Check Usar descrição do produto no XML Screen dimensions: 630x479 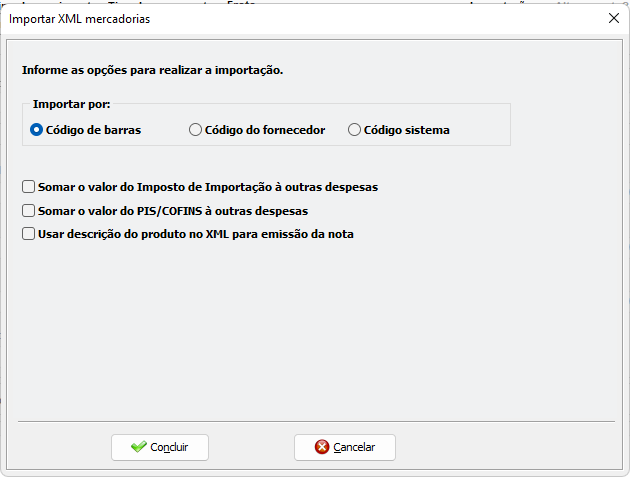(28, 235)
